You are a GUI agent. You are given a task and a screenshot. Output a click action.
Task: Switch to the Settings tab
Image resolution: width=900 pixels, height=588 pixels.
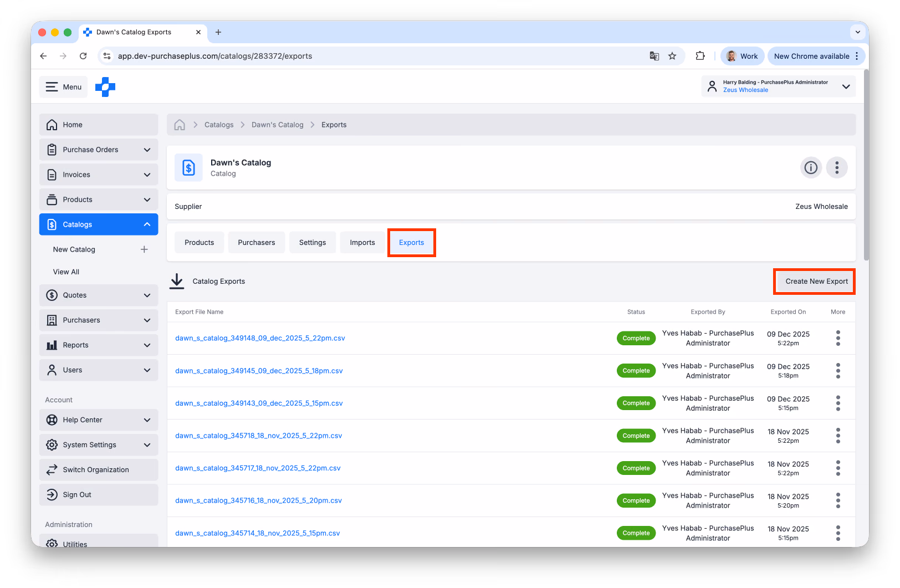pos(313,243)
